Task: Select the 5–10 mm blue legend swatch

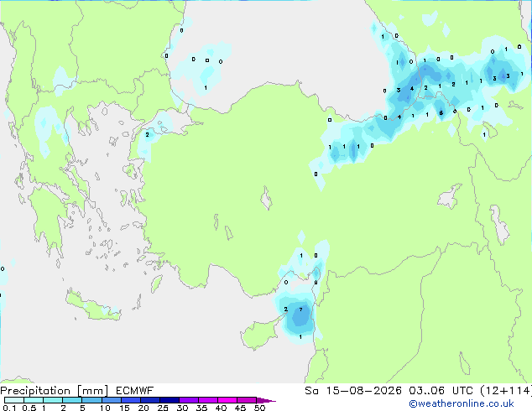Action: (x=92, y=400)
